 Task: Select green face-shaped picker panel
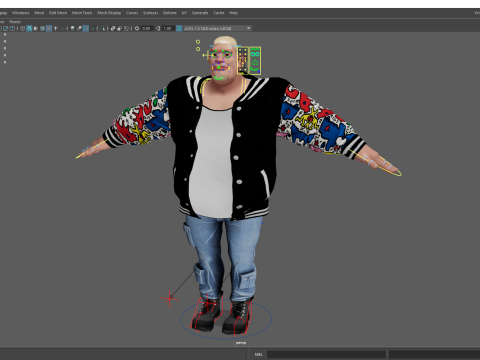coord(255,60)
